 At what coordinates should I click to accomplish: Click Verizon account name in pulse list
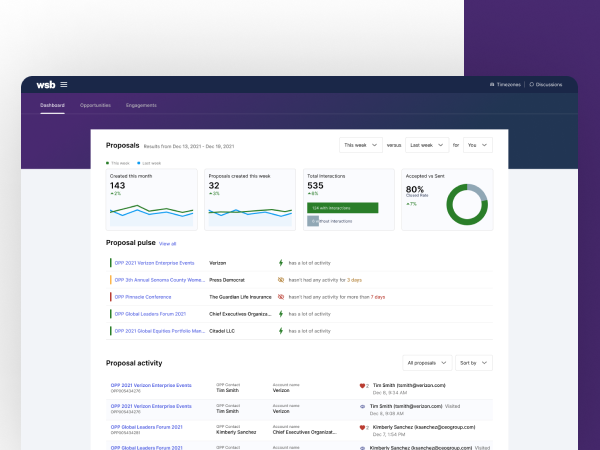coord(217,263)
